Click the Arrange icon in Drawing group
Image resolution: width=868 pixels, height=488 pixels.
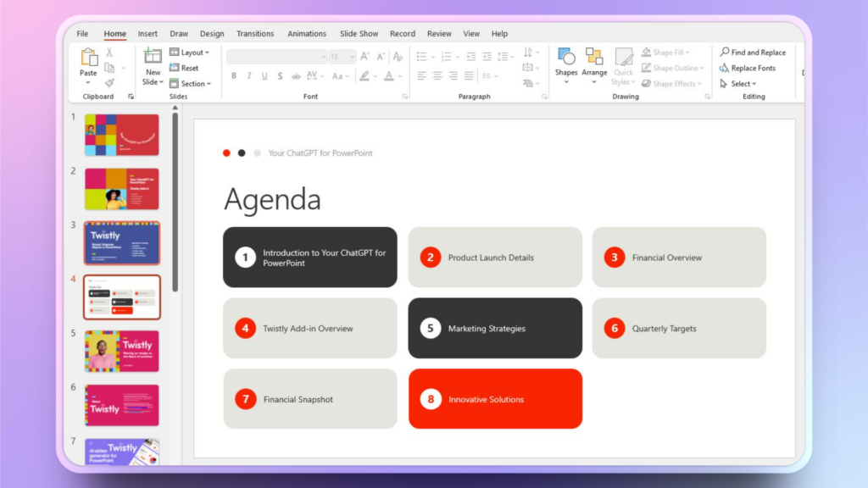[x=594, y=56]
